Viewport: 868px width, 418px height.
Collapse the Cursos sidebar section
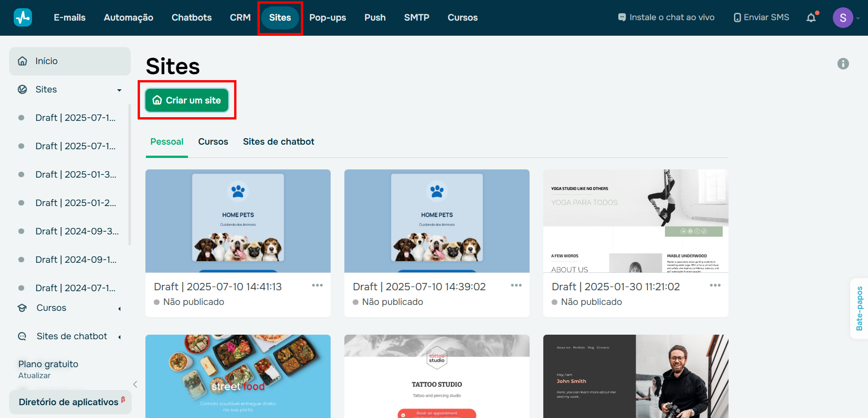(119, 308)
